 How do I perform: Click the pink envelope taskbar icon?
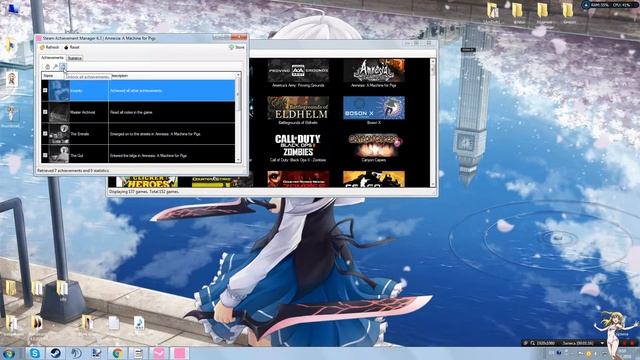(x=159, y=353)
